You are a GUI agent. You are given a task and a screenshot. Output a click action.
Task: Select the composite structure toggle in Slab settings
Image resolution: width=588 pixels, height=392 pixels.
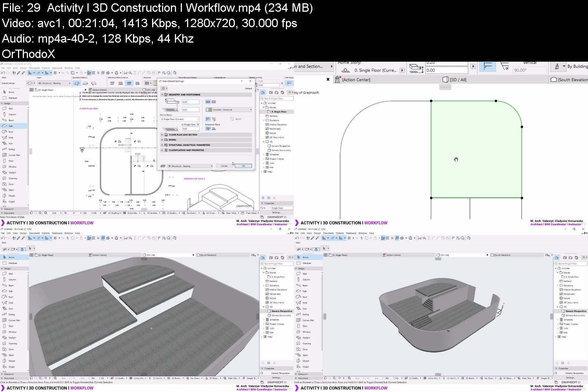[214, 102]
